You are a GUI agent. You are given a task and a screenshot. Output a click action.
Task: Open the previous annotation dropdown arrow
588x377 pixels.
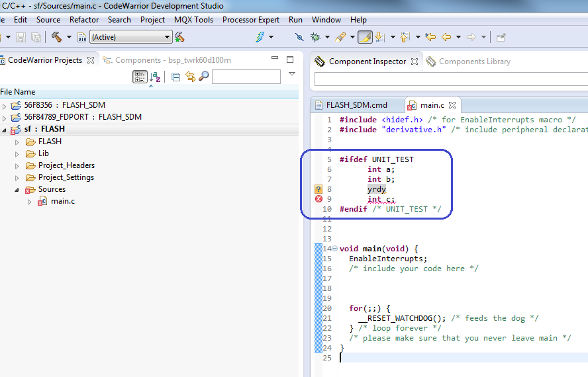[418, 37]
